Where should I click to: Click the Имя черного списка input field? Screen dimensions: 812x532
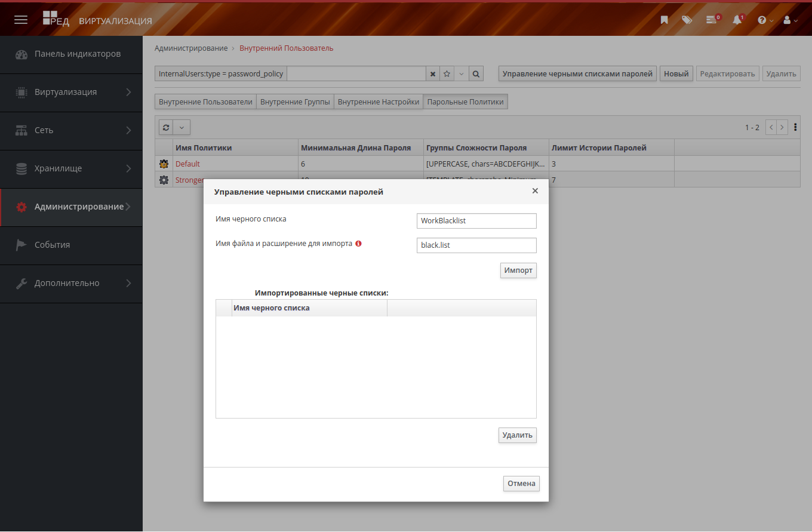coord(476,221)
